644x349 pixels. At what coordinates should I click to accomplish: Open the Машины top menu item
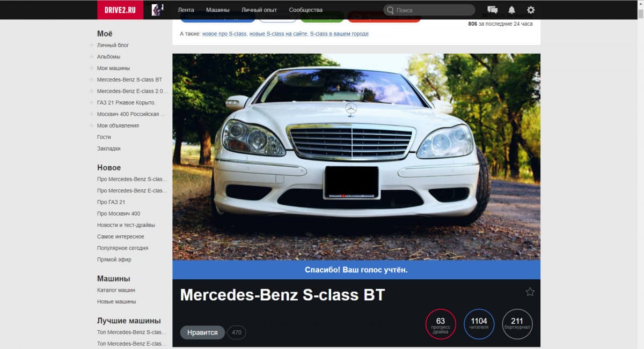coord(218,10)
